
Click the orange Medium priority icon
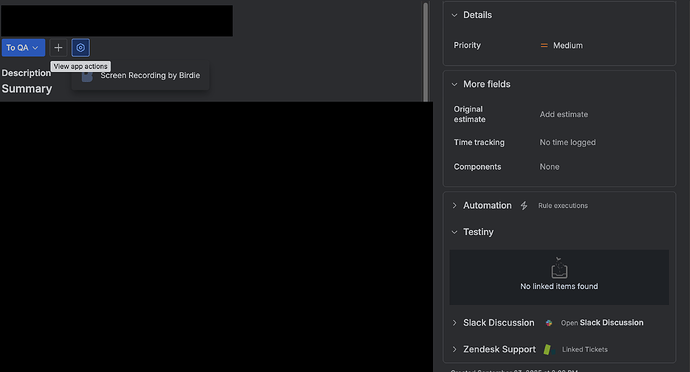[x=544, y=45]
